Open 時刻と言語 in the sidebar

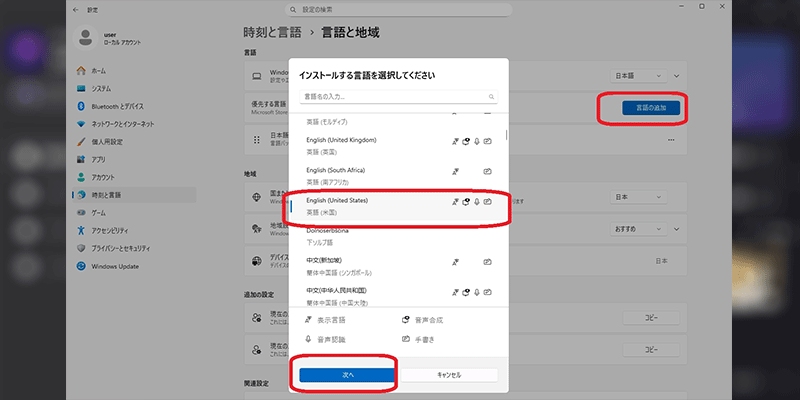tap(135, 195)
